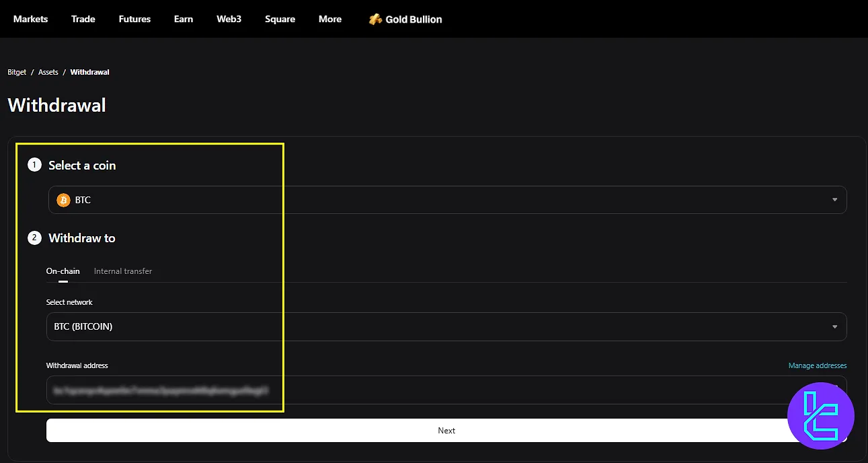
Task: Expand coin list using the dropdown arrow
Action: tap(834, 200)
